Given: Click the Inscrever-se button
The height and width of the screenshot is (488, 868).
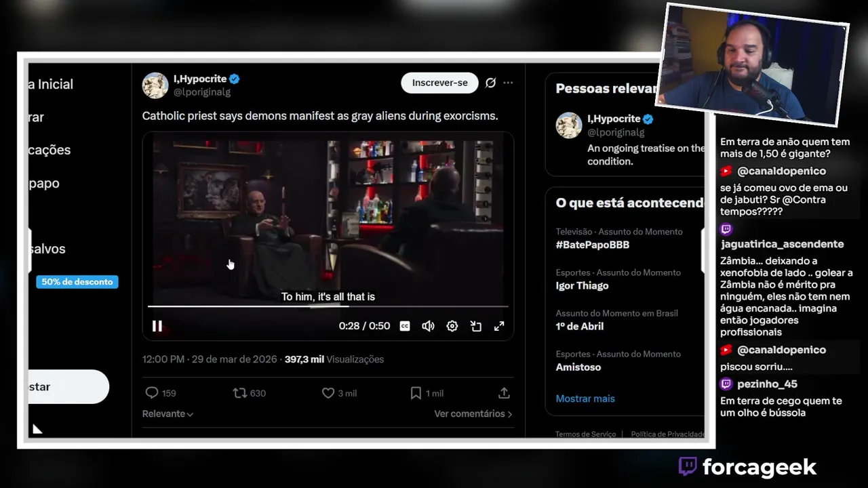Looking at the screenshot, I should tap(439, 83).
